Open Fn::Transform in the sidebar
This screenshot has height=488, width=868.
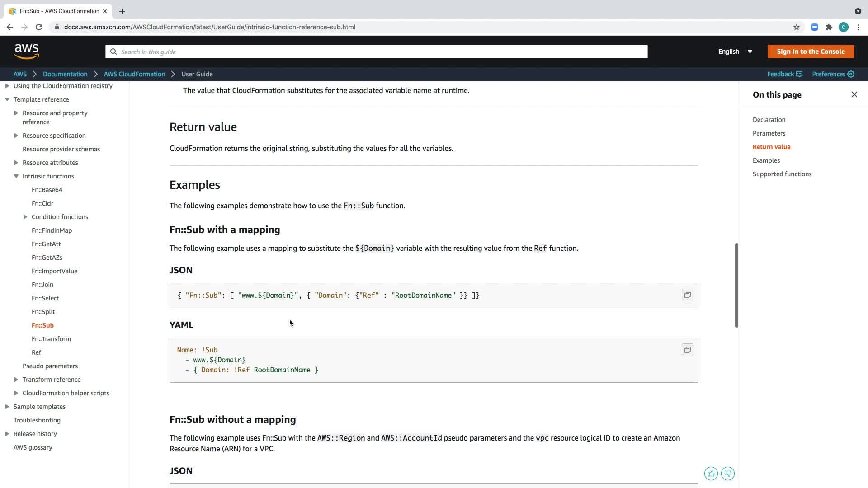51,339
